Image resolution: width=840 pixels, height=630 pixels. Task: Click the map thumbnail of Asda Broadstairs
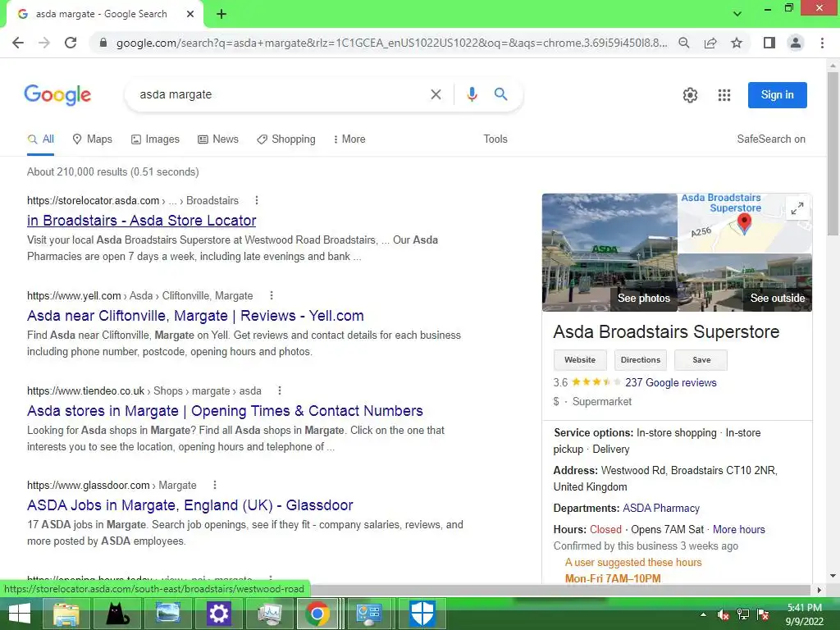pos(745,223)
